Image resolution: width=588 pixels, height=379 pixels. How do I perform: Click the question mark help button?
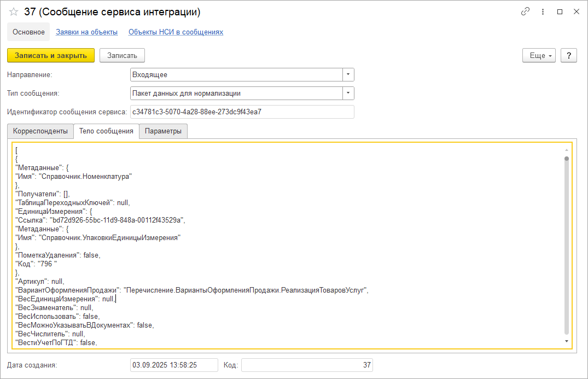coord(569,55)
